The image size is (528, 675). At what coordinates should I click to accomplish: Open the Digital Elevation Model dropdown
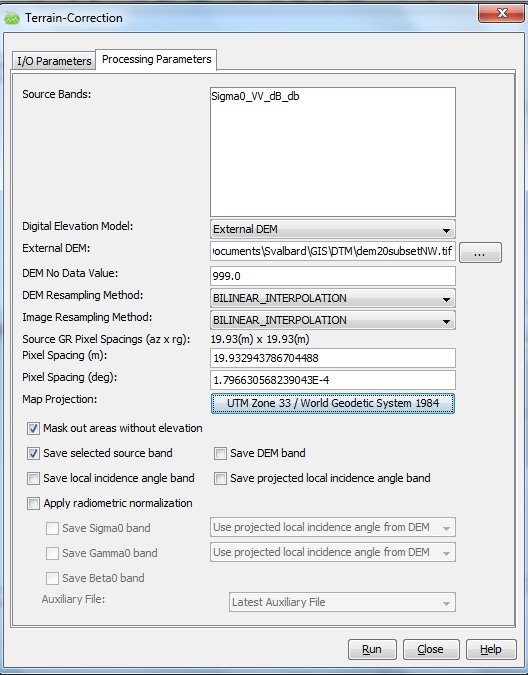[333, 229]
